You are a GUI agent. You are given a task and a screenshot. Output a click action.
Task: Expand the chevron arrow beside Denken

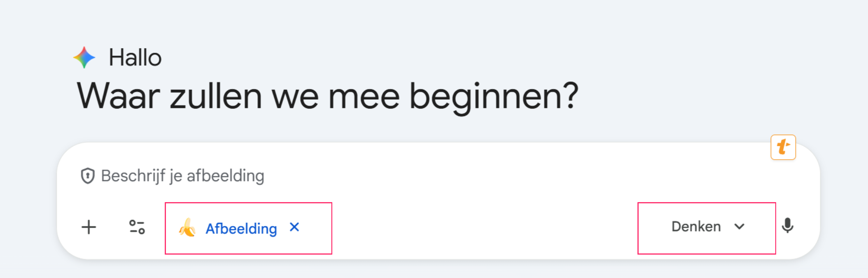[740, 227]
